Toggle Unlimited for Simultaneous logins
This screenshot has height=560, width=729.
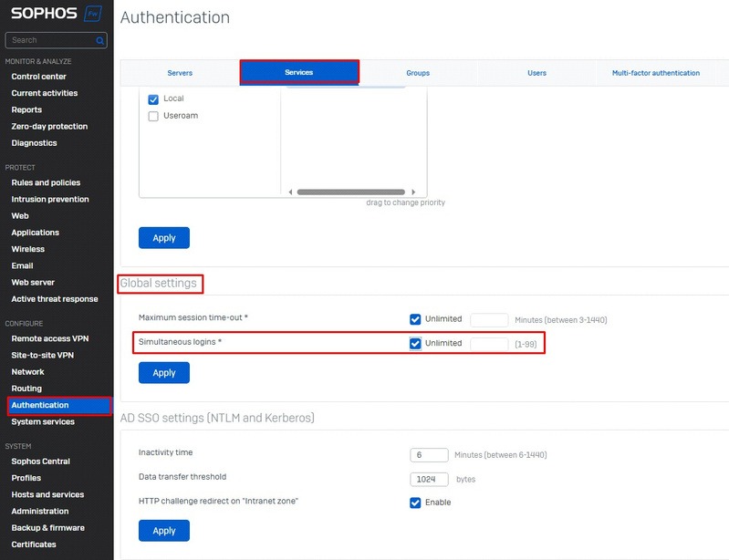415,344
